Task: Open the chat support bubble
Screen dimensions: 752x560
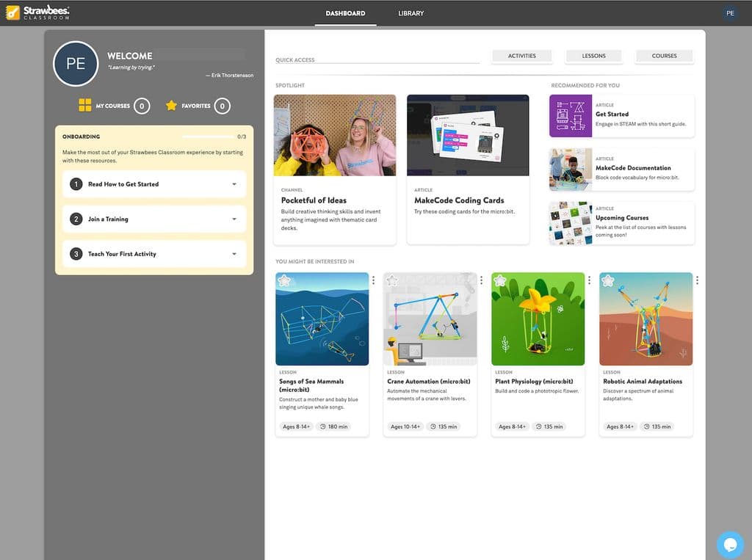Action: pos(730,544)
